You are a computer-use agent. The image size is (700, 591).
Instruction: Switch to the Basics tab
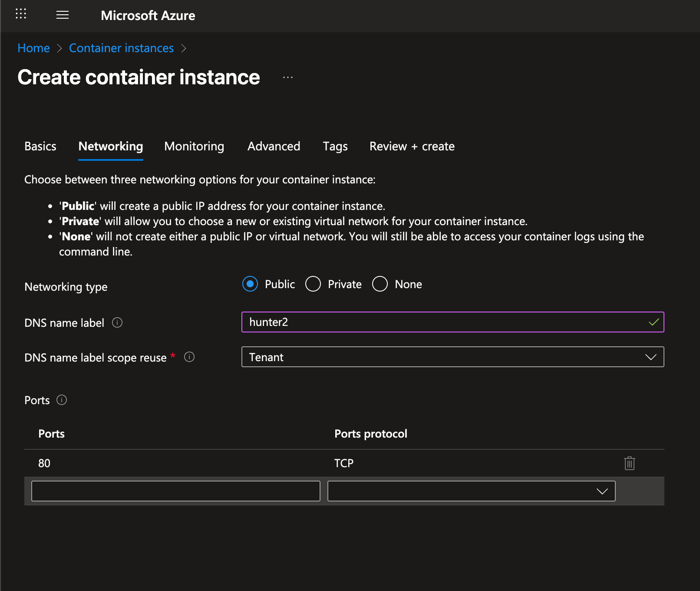click(40, 146)
